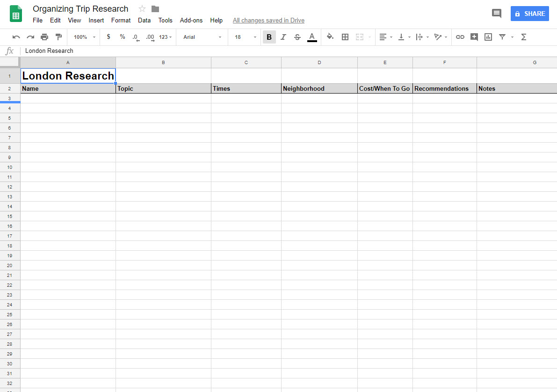Format as percent icon
The image size is (557, 392).
[123, 36]
